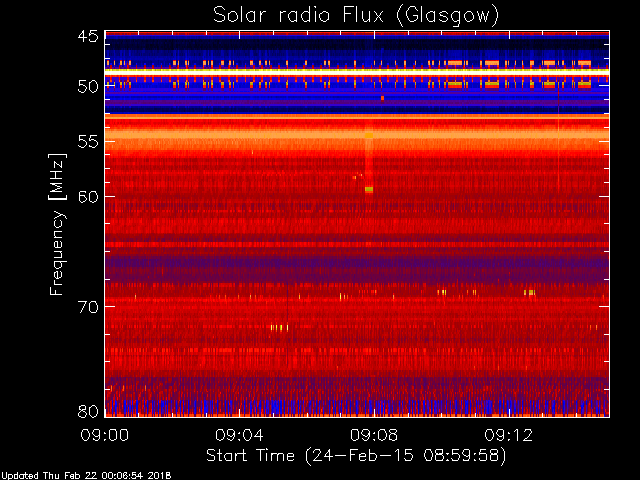Click the 09:12 time tick label

[x=509, y=435]
